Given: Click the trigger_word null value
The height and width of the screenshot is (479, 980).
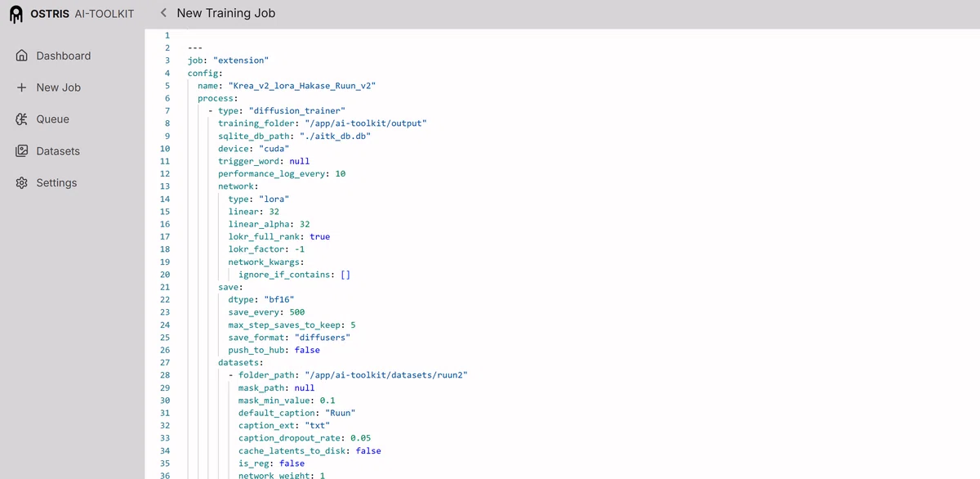Looking at the screenshot, I should pos(300,161).
